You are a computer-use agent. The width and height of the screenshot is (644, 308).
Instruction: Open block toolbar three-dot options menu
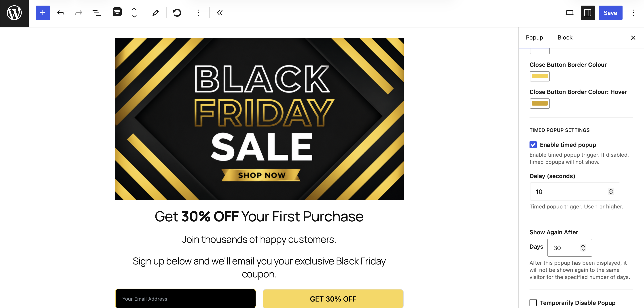(x=199, y=13)
